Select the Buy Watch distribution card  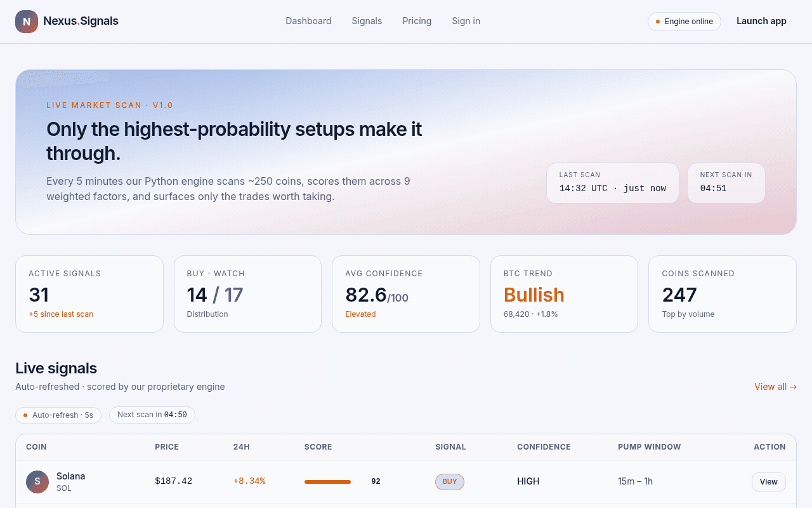[x=247, y=294]
